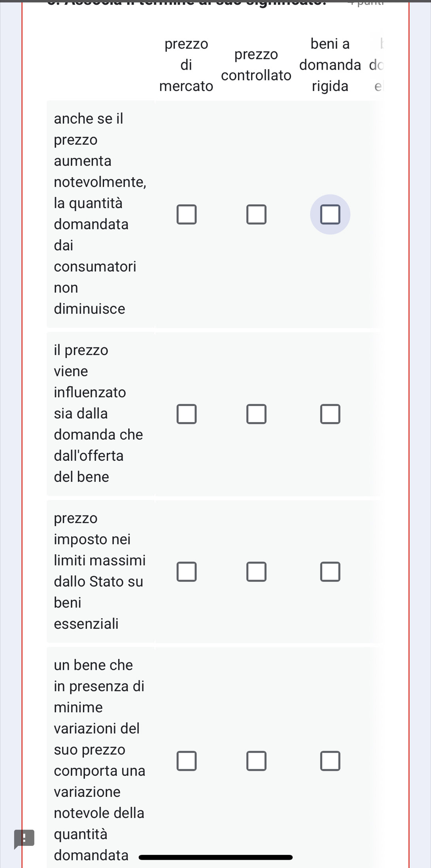
Task: Tap the 'prezzo controllato' column header
Action: (256, 65)
